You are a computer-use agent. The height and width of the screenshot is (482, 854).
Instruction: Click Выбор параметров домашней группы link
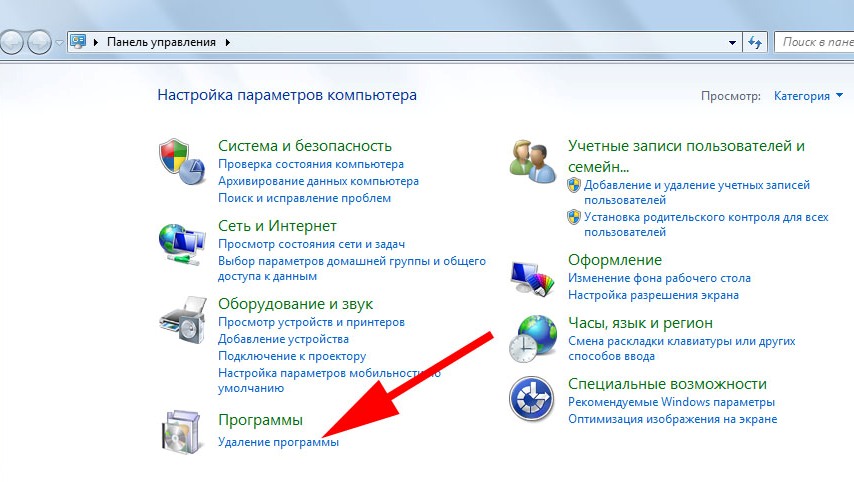[x=352, y=269]
